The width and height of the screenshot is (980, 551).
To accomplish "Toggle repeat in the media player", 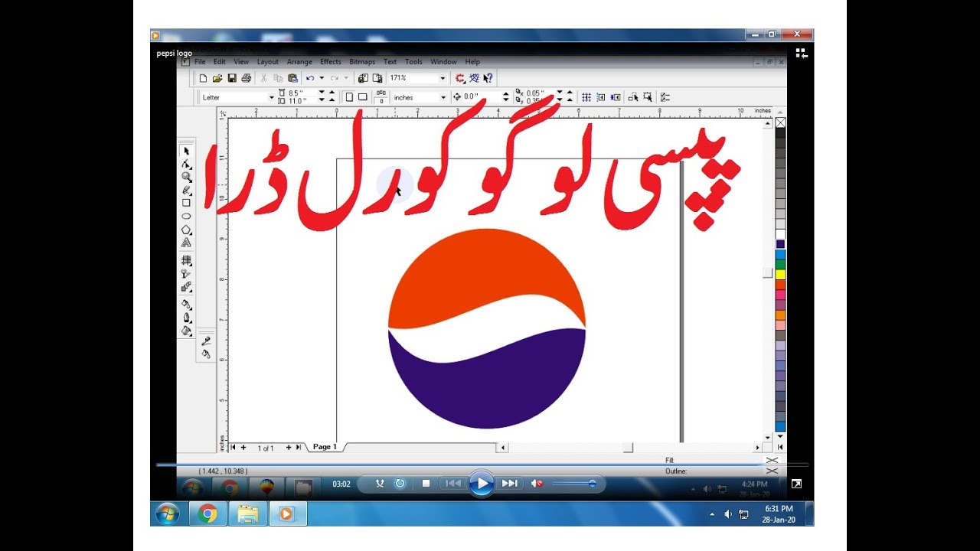I will click(x=400, y=484).
